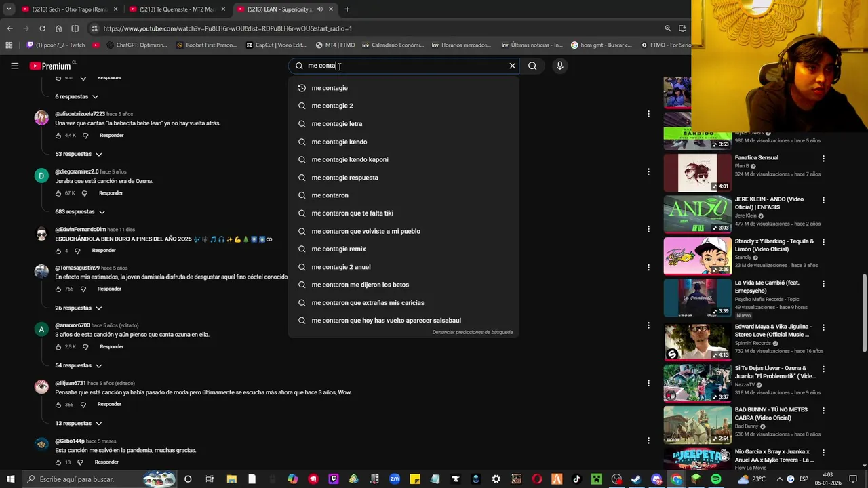Like the comment by @EdwinFernandoDim

click(x=58, y=251)
